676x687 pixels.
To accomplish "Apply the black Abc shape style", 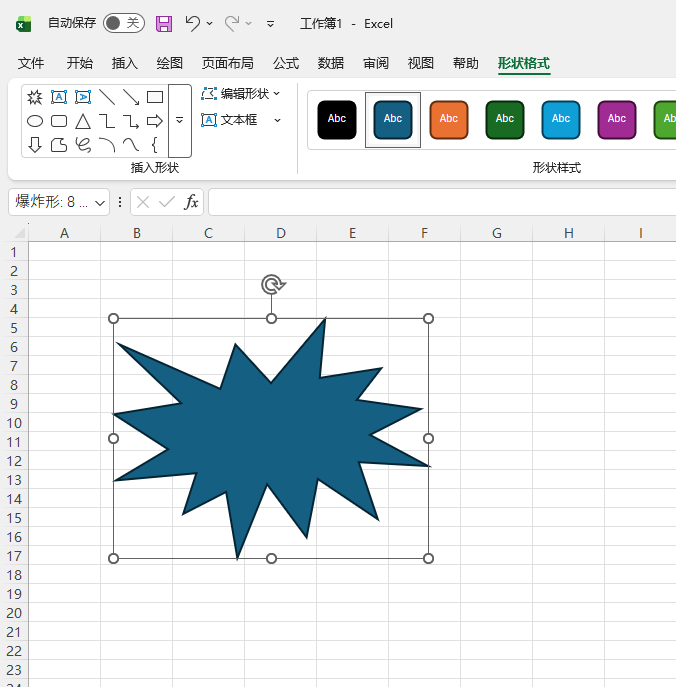I will [x=337, y=120].
